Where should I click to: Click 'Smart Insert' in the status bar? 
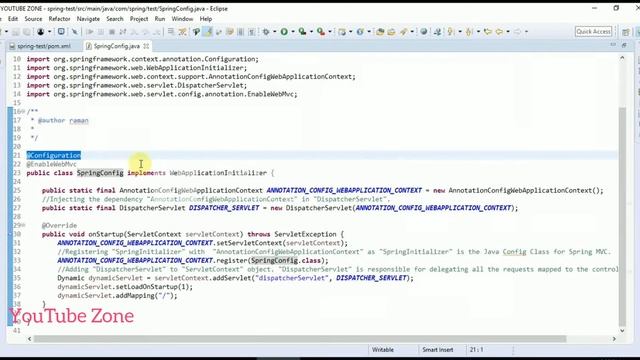point(438,350)
